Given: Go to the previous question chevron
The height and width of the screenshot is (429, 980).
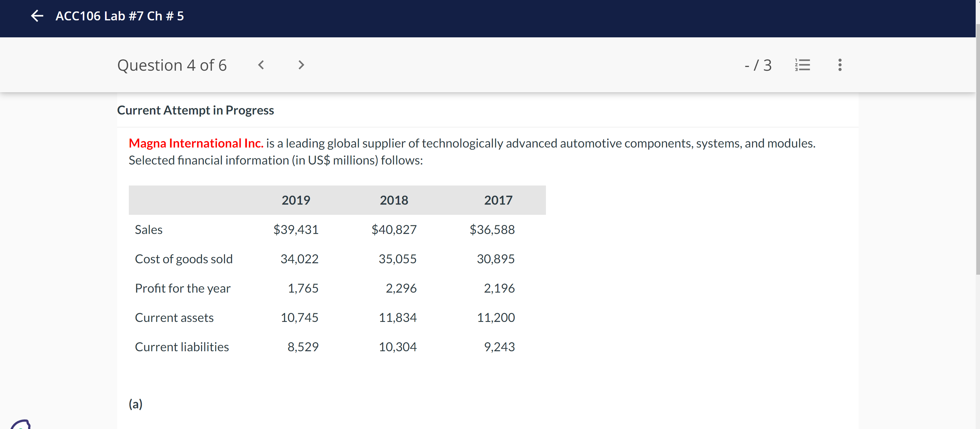Looking at the screenshot, I should [261, 65].
